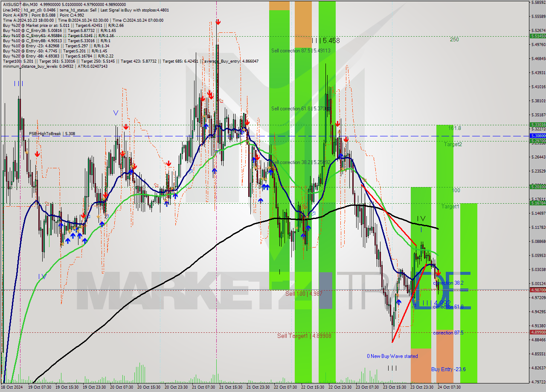This screenshot has width=546, height=392.
Task: Click the 5.08885 price axis value
Action: [538, 241]
